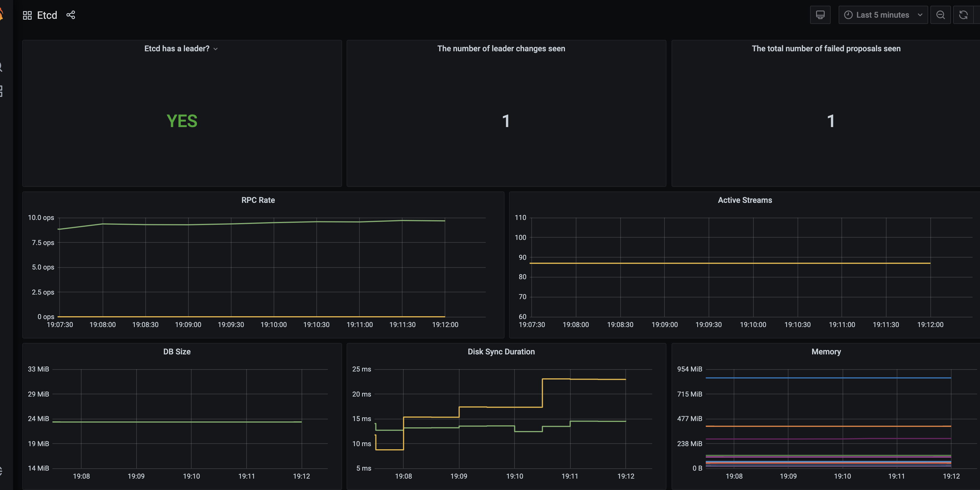The width and height of the screenshot is (980, 490).
Task: Click the '15 ms' axis label in Disk Sync Duration
Action: pos(361,418)
